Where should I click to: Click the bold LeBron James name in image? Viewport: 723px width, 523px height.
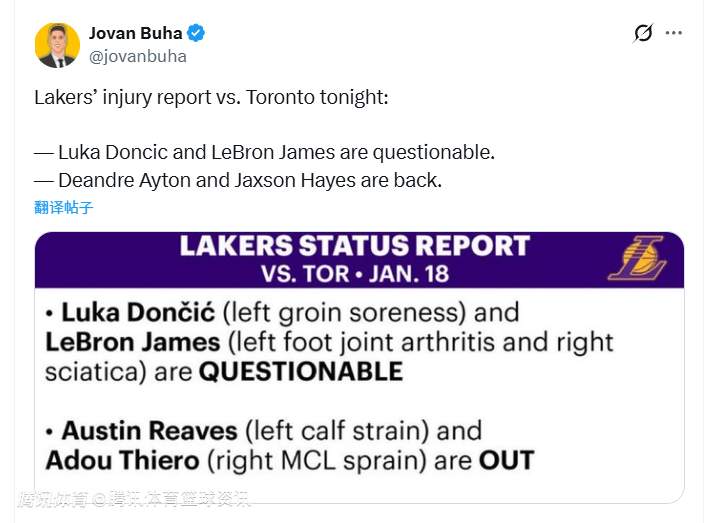point(133,342)
